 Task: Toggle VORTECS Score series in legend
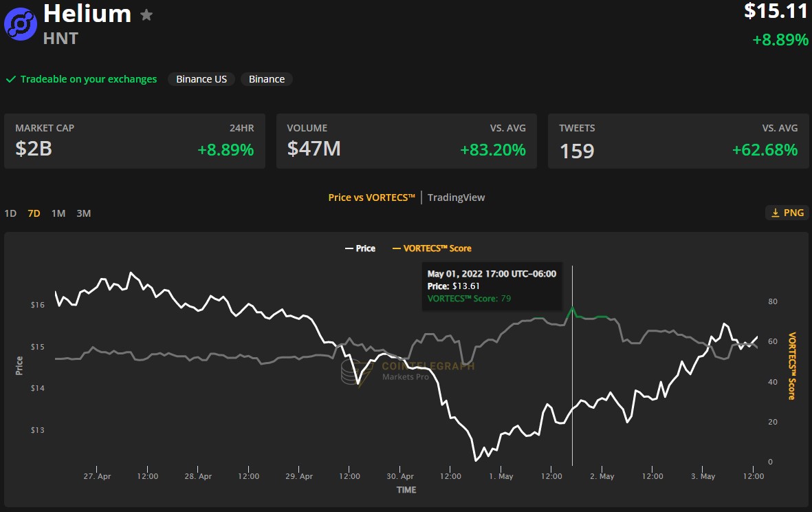[x=432, y=248]
